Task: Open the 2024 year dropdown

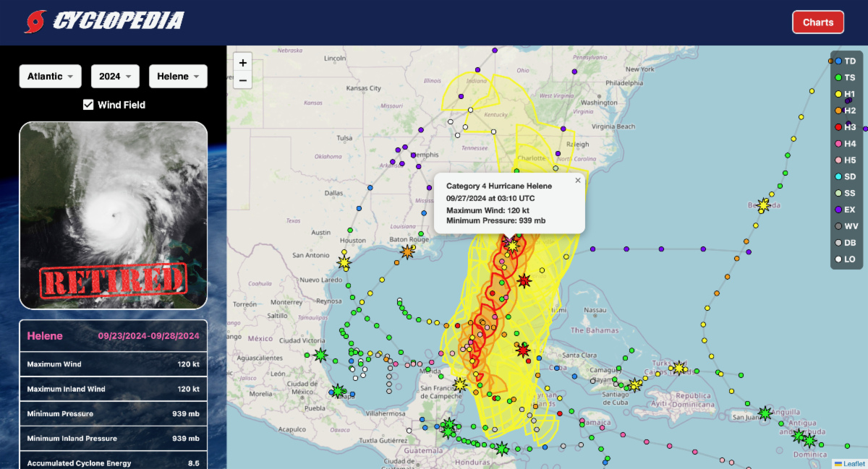Action: click(x=115, y=76)
